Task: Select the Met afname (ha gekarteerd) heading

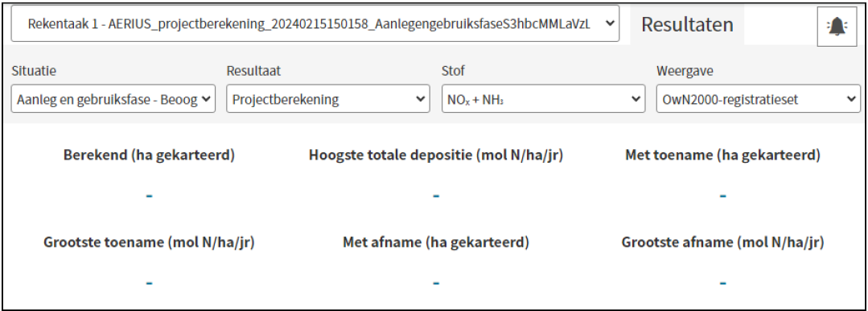Action: point(436,243)
